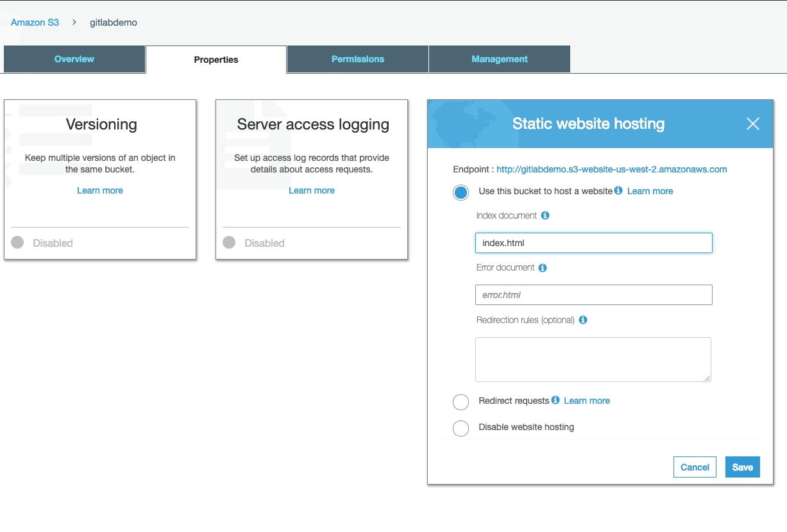
Task: Select 'Use this bucket to host a website'
Action: (x=461, y=192)
